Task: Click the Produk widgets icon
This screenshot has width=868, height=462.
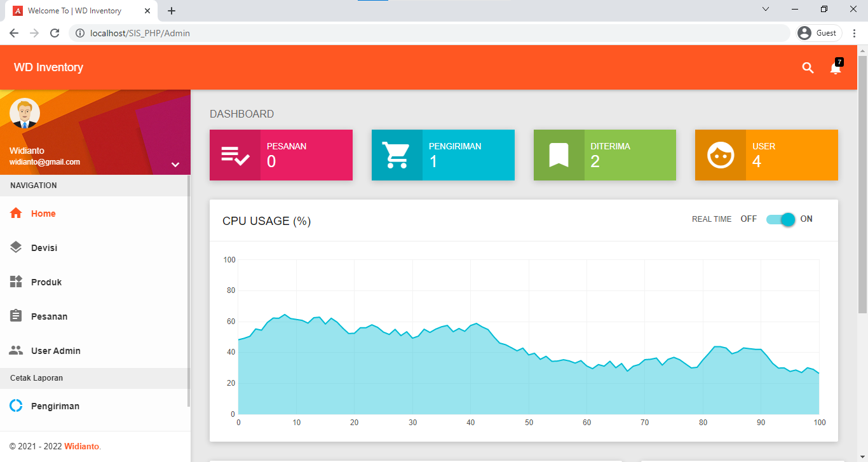Action: click(x=17, y=282)
